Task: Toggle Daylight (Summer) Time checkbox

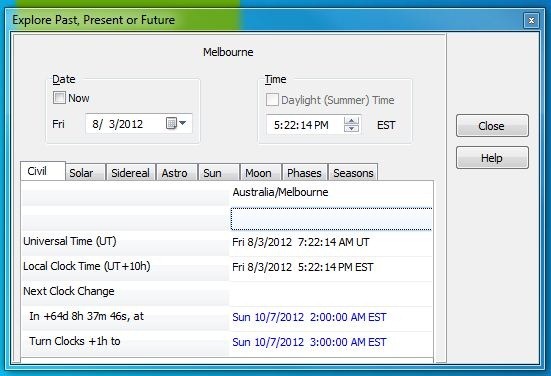Action: (272, 100)
